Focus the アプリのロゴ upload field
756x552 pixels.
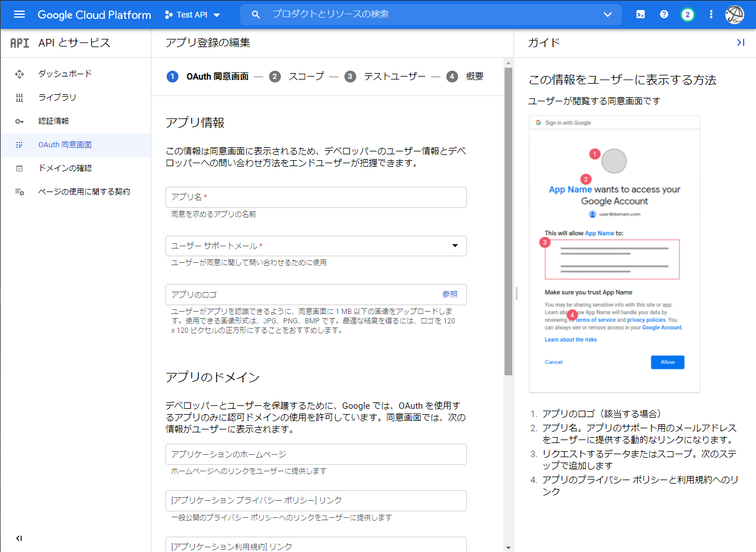point(316,294)
